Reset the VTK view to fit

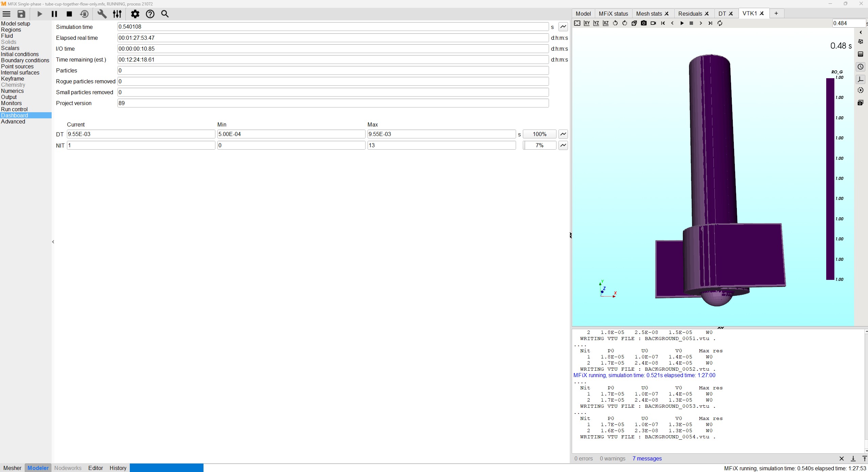tap(577, 23)
